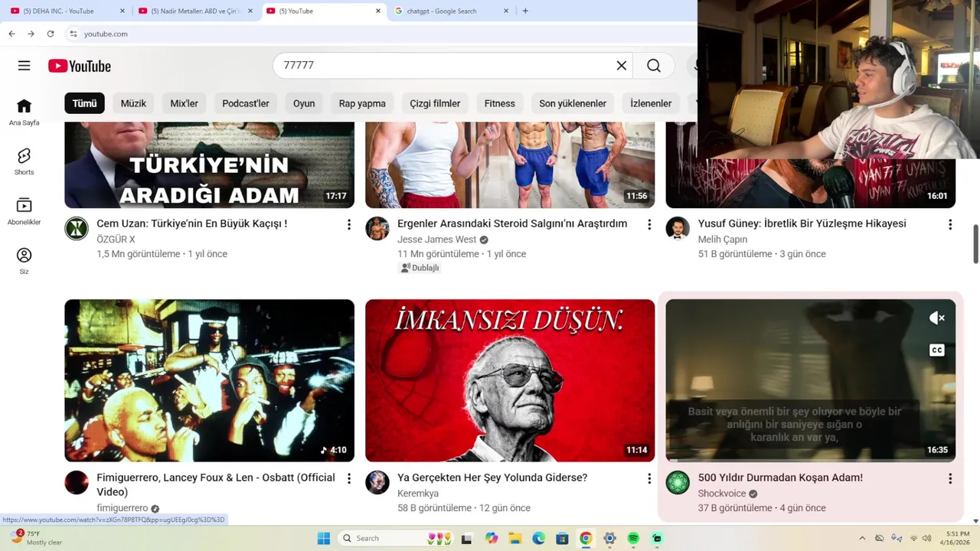The height and width of the screenshot is (551, 980).
Task: Open Abonelikler in the sidebar
Action: pyautogui.click(x=24, y=211)
